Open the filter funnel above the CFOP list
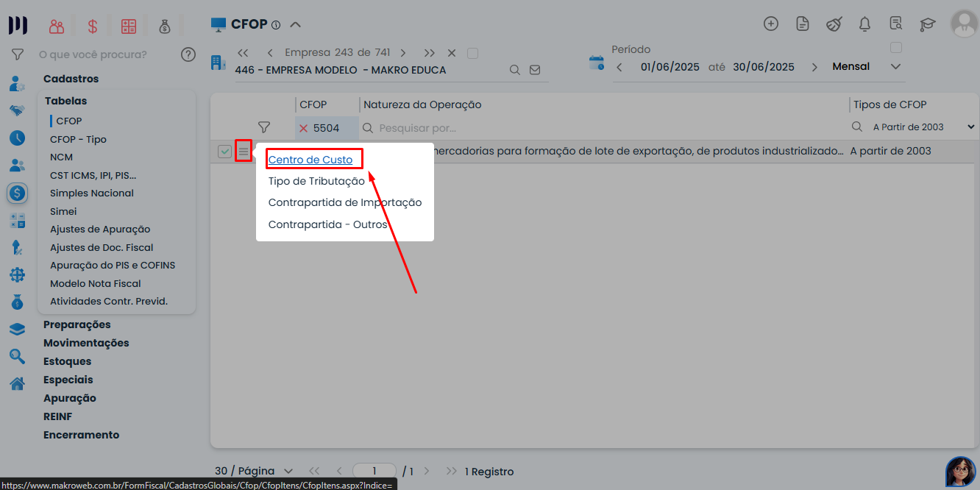 (263, 127)
